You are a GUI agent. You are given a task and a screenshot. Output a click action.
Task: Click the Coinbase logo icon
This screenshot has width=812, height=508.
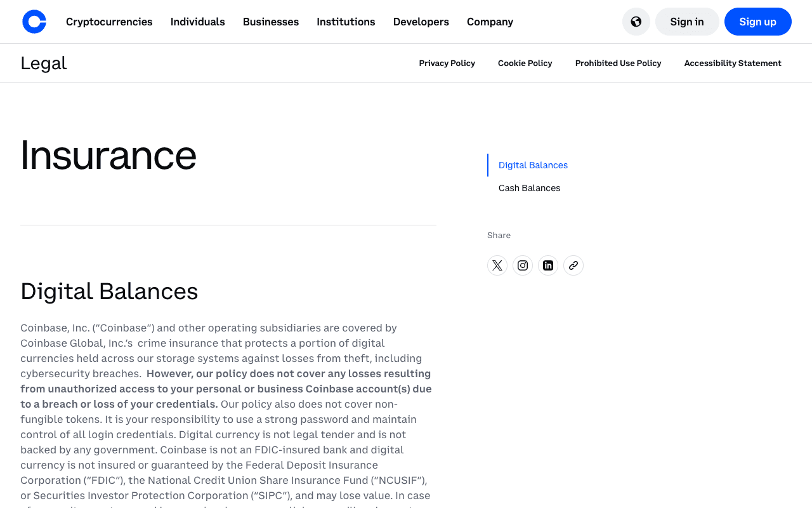click(x=34, y=22)
